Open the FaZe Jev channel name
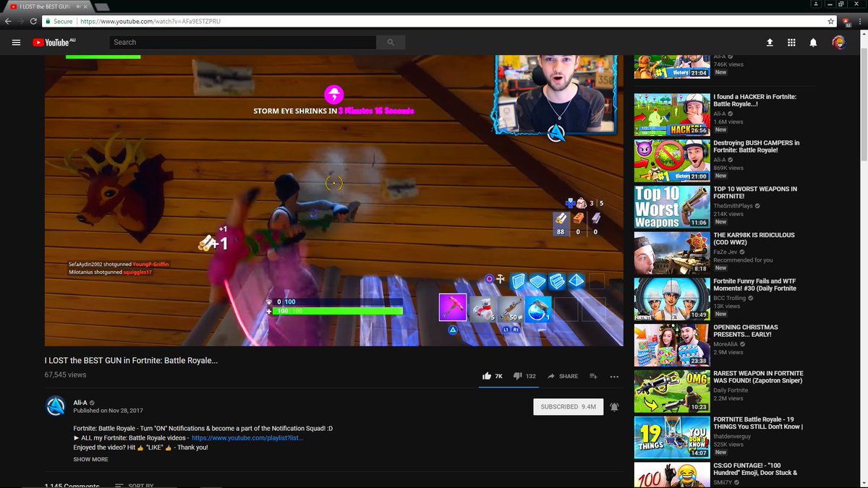 [726, 252]
